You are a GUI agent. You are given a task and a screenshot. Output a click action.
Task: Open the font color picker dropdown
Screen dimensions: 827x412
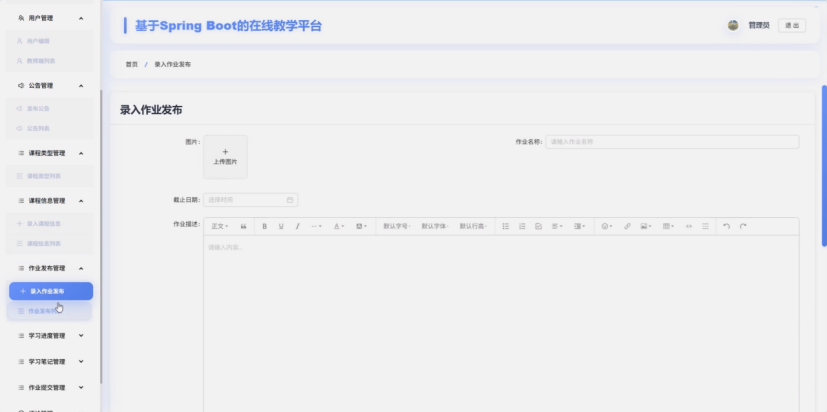click(339, 226)
